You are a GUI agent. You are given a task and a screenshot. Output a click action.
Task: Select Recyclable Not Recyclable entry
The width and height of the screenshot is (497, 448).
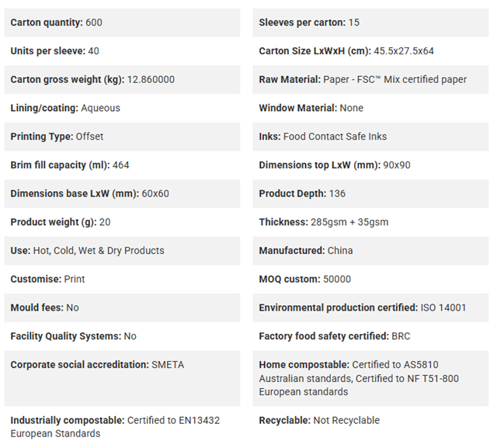(370, 420)
